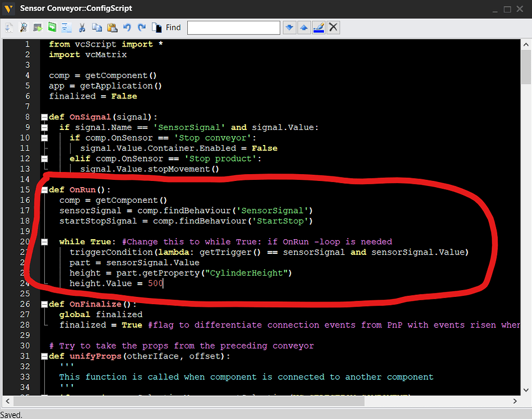Click the vertical scrollbar thumb
Image resolution: width=532 pixels, height=419 pixels.
coord(526,67)
